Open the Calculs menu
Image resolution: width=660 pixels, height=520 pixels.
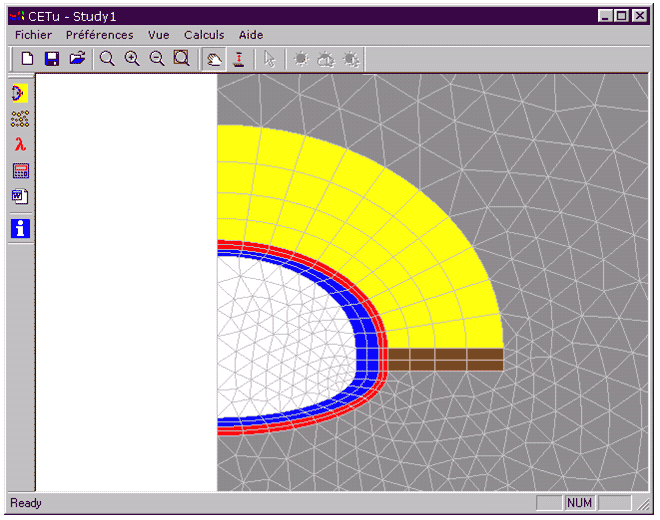coord(204,35)
